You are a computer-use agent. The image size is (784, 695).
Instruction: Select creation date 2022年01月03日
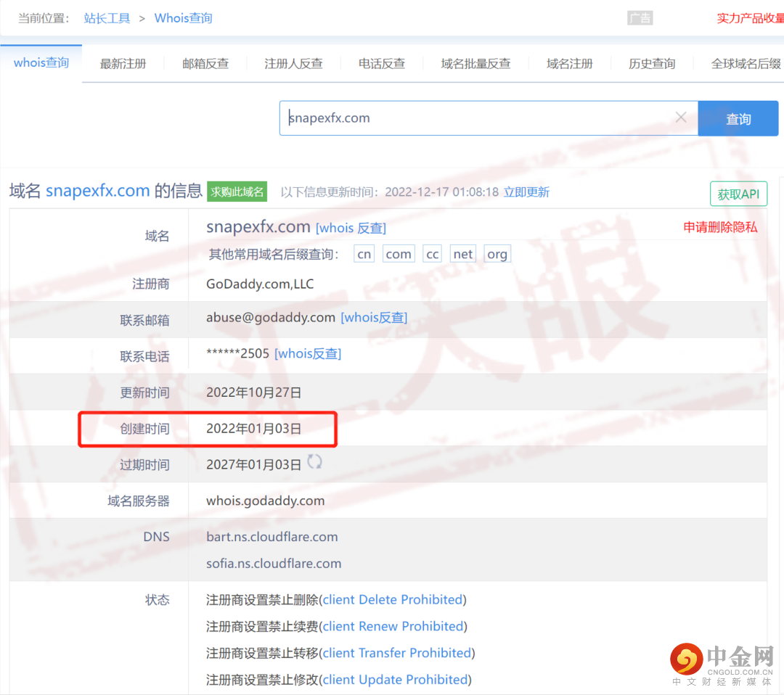click(x=253, y=429)
